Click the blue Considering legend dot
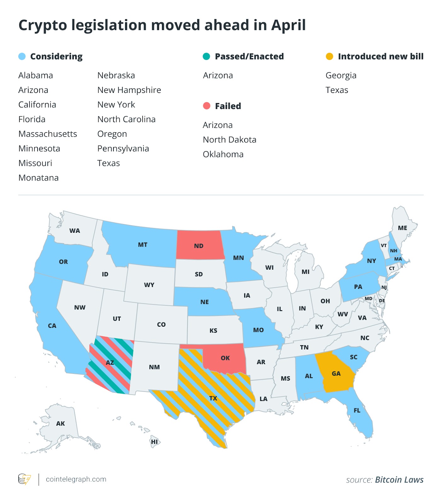 pos(22,56)
